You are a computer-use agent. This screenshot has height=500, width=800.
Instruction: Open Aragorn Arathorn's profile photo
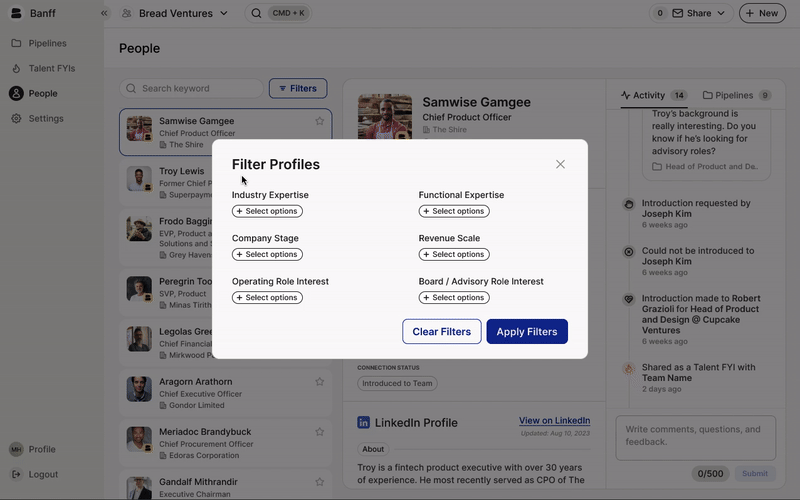pyautogui.click(x=139, y=389)
